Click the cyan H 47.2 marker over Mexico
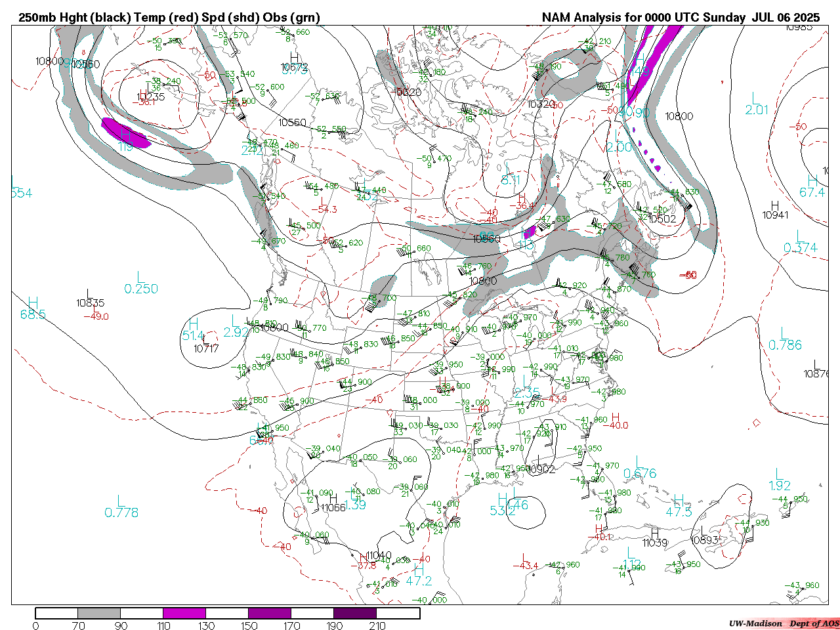This screenshot has height=630, width=840. point(419,576)
